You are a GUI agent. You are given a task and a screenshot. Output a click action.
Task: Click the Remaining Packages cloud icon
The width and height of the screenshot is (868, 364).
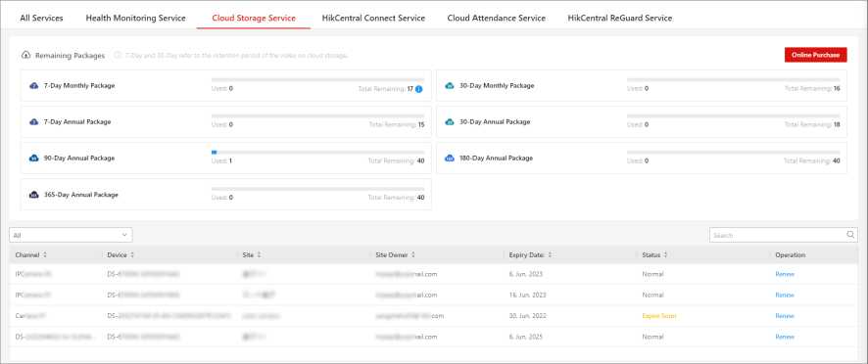pyautogui.click(x=26, y=56)
